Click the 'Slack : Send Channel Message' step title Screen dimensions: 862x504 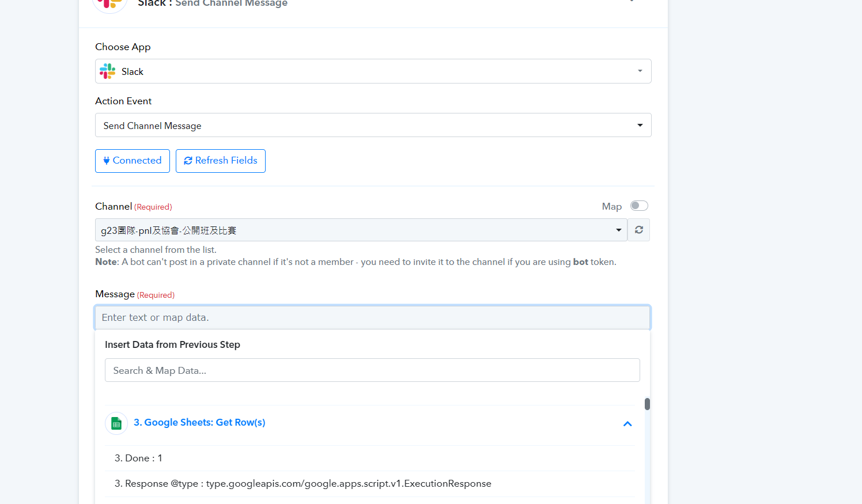213,3
